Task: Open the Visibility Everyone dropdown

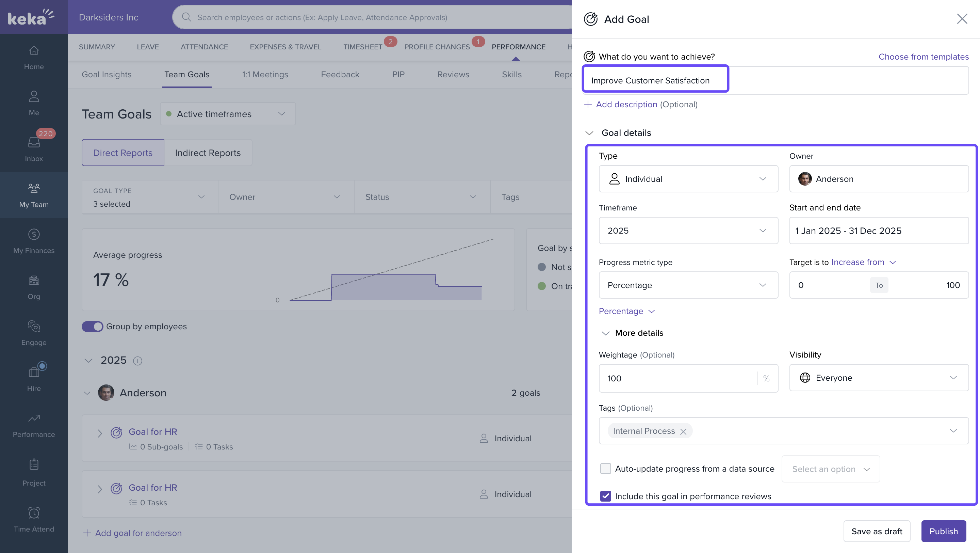Action: point(879,378)
